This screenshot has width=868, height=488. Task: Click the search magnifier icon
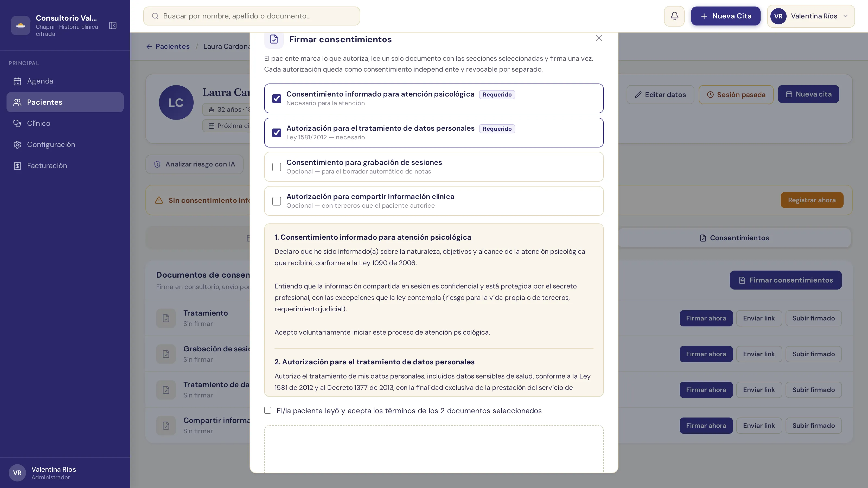[155, 16]
